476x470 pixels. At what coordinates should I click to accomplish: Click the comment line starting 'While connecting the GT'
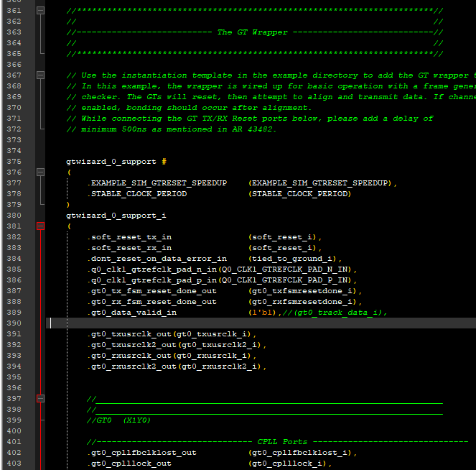pos(250,119)
